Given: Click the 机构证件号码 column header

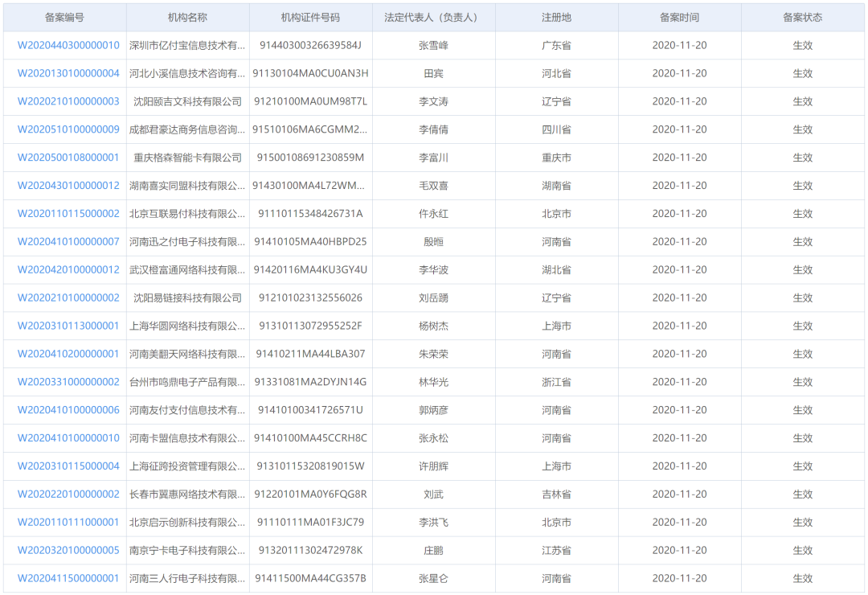Looking at the screenshot, I should 310,17.
